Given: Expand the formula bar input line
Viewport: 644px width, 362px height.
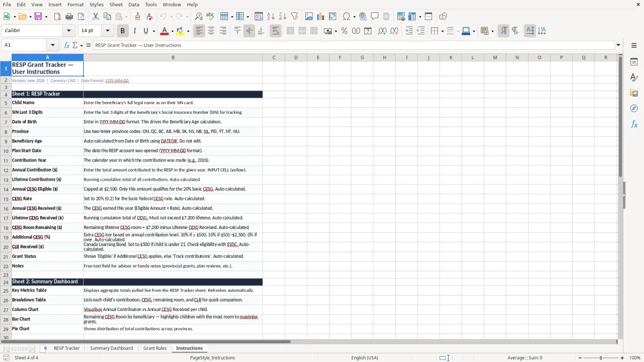Looking at the screenshot, I should (618, 45).
